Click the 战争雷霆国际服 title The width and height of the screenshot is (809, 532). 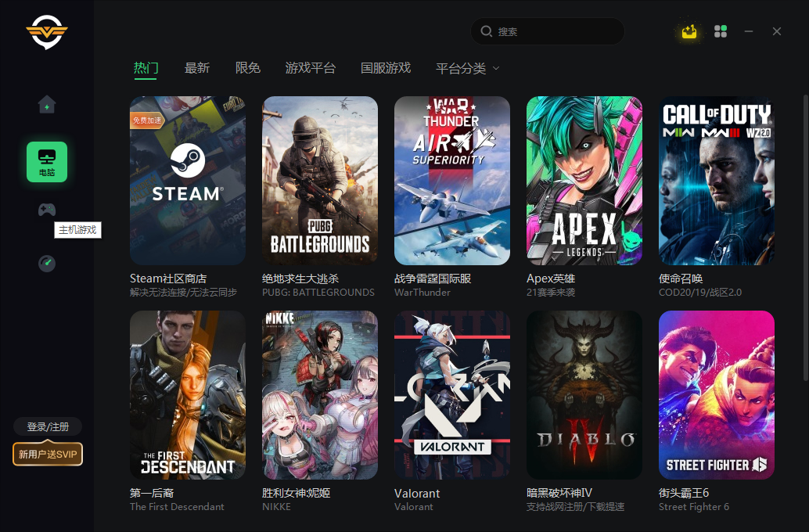tap(433, 279)
